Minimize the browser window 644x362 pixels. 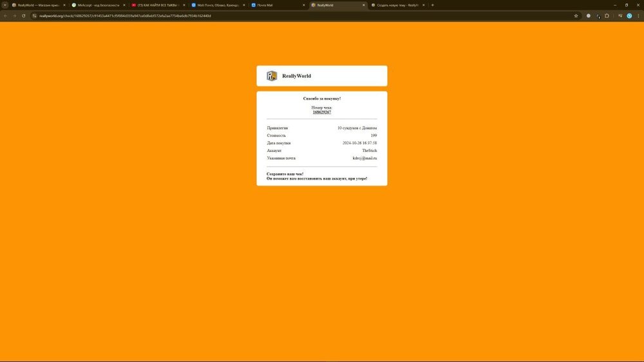tap(615, 5)
